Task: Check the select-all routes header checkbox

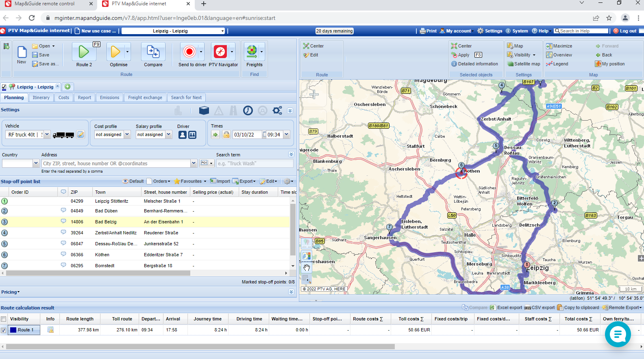Action: [4, 319]
